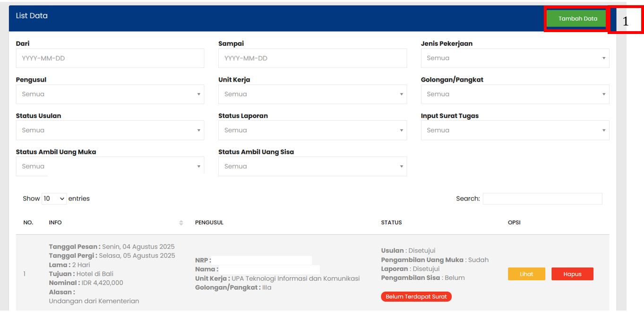Screen dimensions: 644x312
Task: Click the STATUS column header
Action: click(x=391, y=223)
